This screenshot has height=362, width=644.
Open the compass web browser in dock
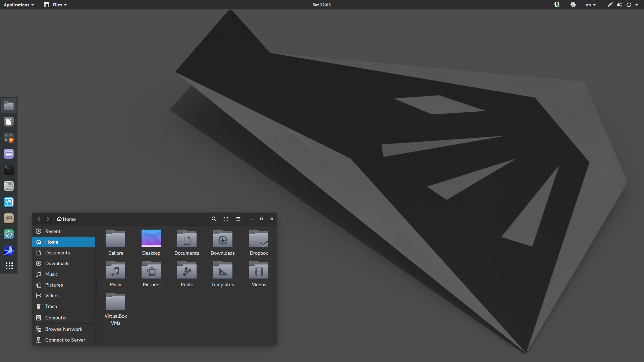point(9,234)
